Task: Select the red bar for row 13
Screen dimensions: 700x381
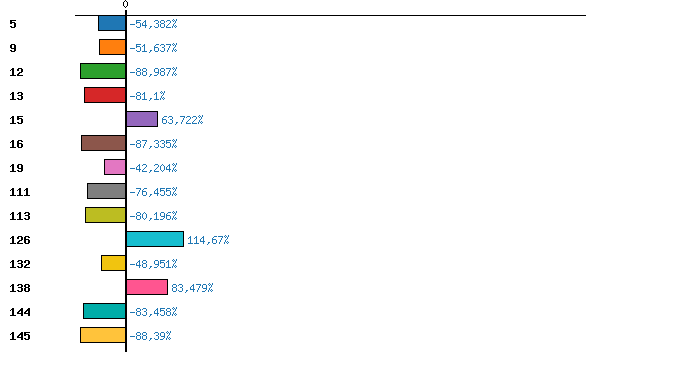Action: 105,95
